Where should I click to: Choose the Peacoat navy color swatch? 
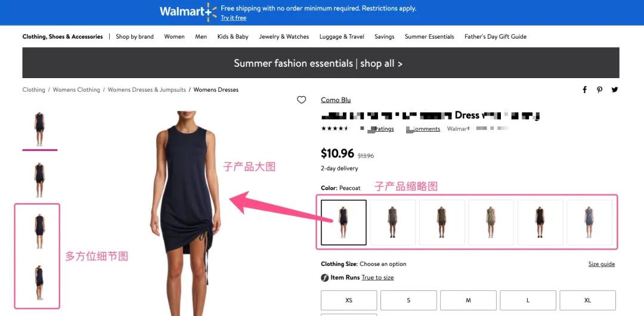pos(343,222)
